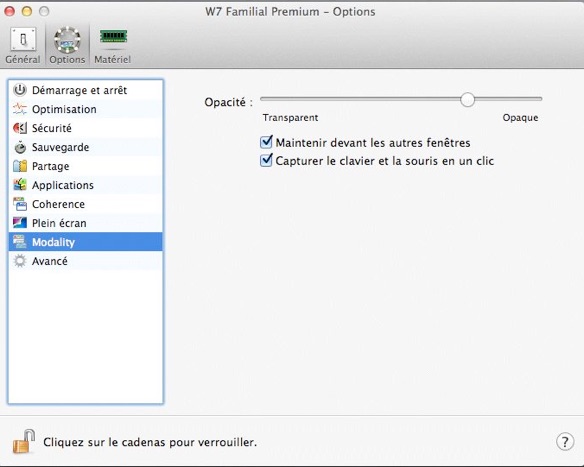Choose the Sauvegarde backup icon
The image size is (584, 467).
(x=20, y=147)
